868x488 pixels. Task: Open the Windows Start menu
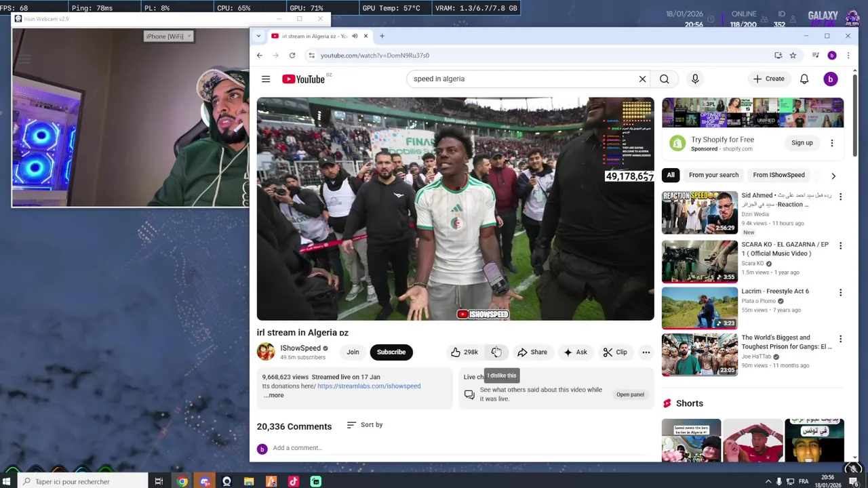pyautogui.click(x=6, y=481)
